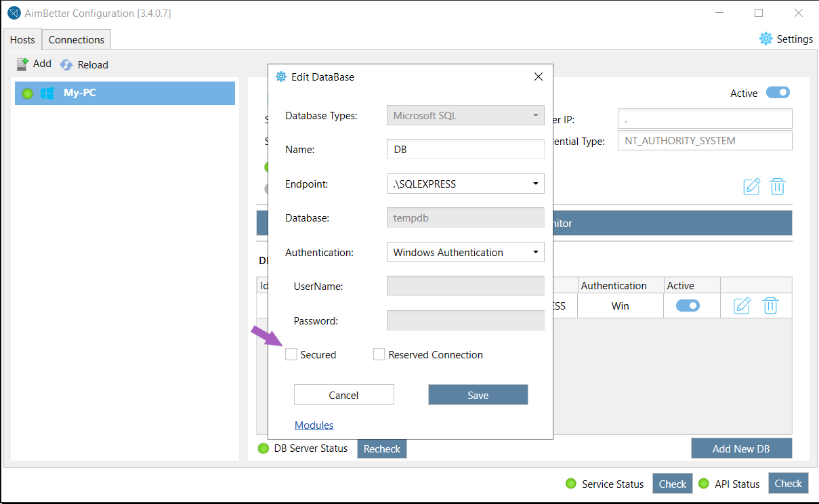Image resolution: width=819 pixels, height=504 pixels.
Task: Open Settings gear icon
Action: coord(765,39)
